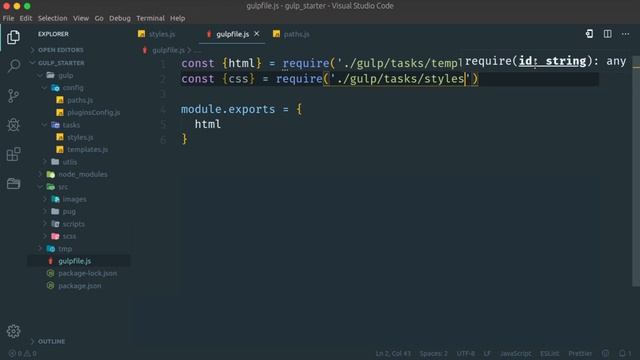Change indentation via Spaces: 2
Viewport: 640px width, 360px height.
coord(433,353)
